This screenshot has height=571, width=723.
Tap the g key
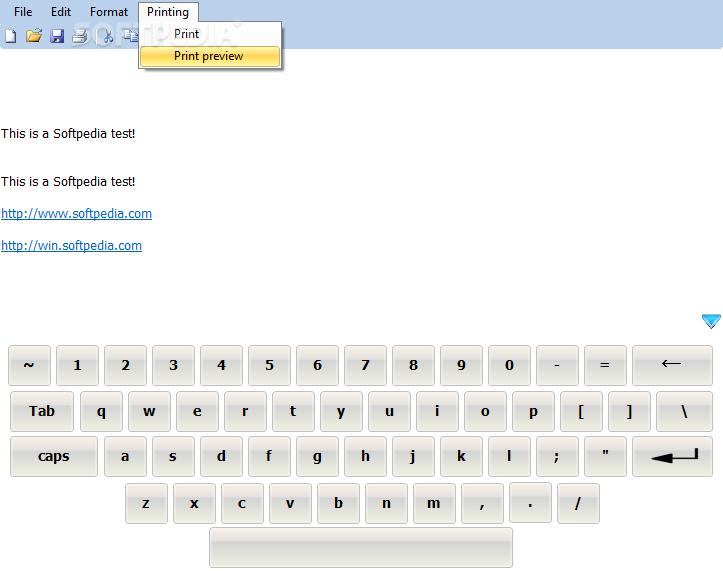pos(317,457)
